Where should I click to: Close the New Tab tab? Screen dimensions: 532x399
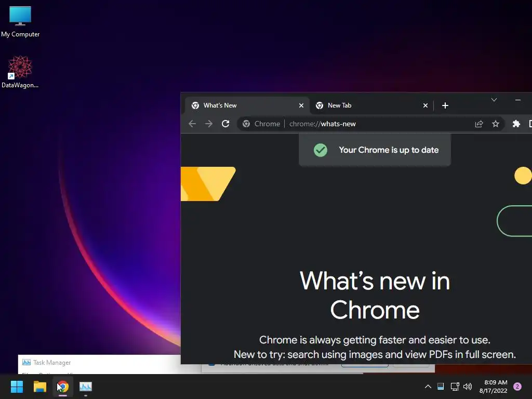[425, 105]
